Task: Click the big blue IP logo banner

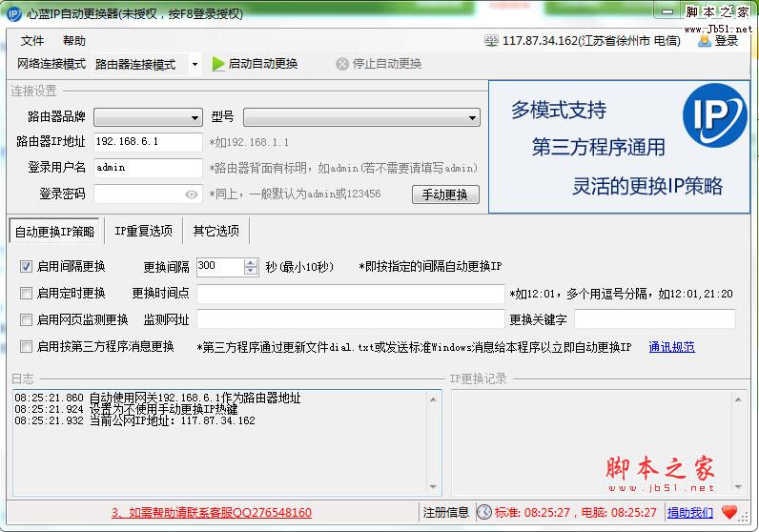Action: [x=714, y=115]
